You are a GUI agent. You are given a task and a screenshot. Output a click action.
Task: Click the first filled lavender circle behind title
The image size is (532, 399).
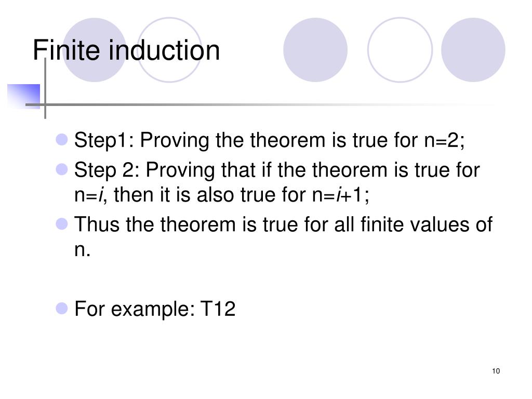click(95, 50)
